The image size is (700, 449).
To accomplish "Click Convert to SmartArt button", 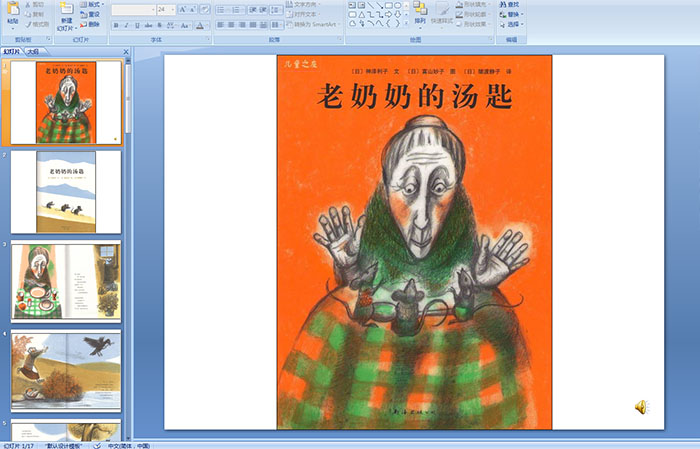I will pos(313,24).
